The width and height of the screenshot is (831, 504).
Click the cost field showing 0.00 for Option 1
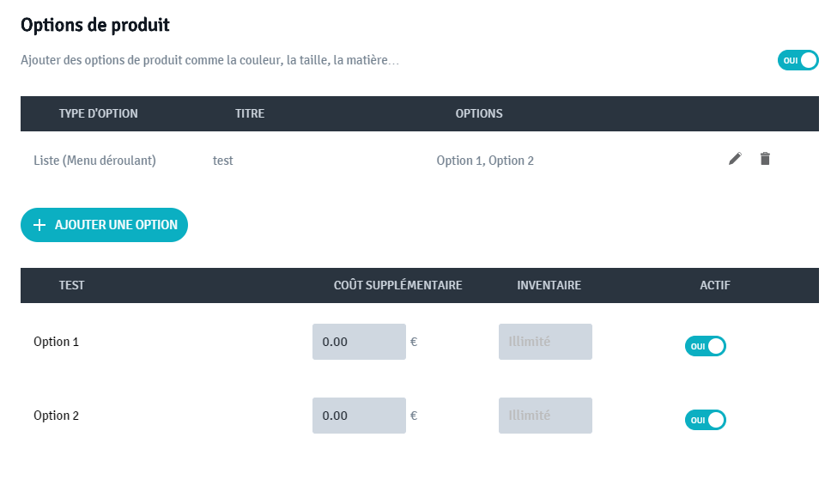pyautogui.click(x=359, y=341)
